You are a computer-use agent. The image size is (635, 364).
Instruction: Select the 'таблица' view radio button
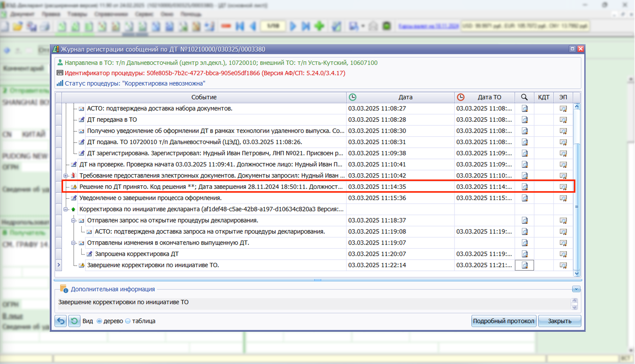coord(128,321)
